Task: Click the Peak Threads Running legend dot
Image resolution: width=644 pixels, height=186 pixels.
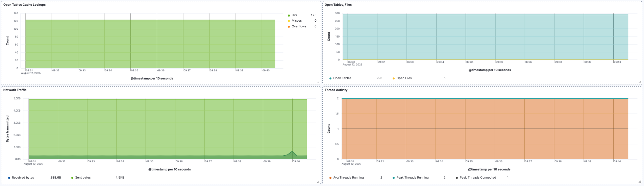Action: point(393,178)
